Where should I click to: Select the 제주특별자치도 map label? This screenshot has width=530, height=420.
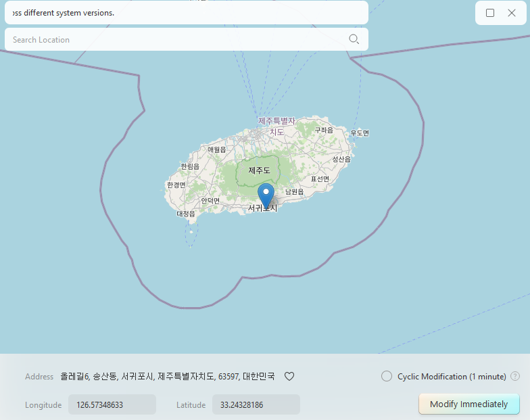[277, 126]
